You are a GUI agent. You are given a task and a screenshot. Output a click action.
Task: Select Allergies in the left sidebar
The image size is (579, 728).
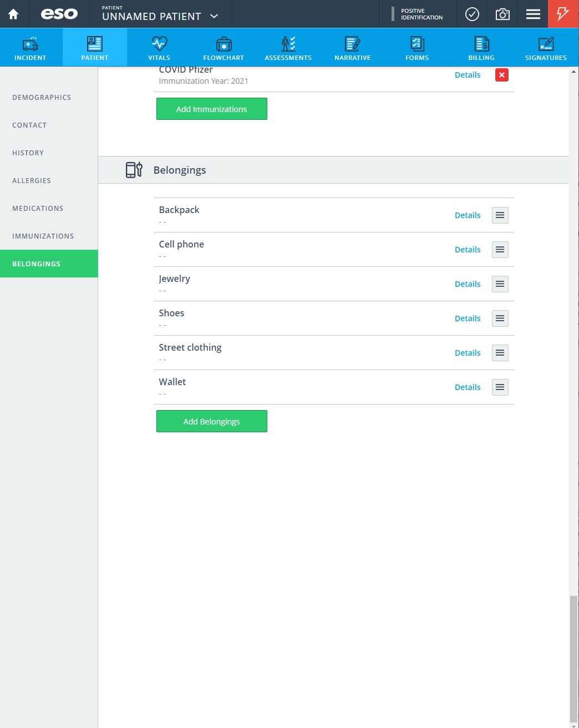tap(32, 180)
